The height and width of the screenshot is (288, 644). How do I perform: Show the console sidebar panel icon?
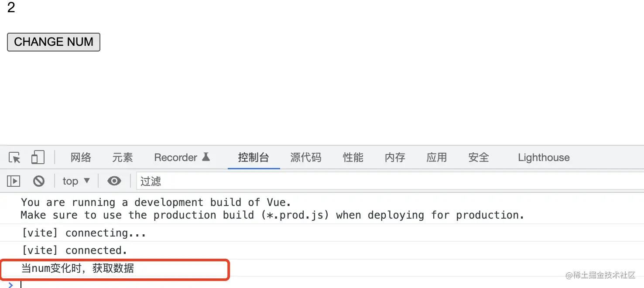click(x=14, y=181)
